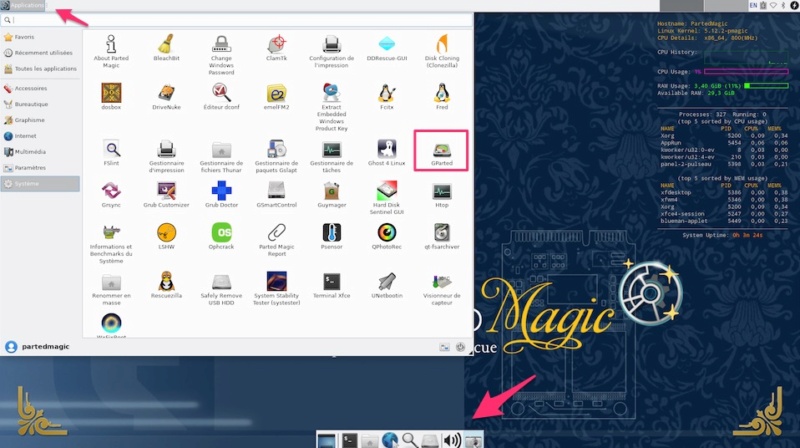The height and width of the screenshot is (448, 800).
Task: Launch Grsync application
Action: (111, 194)
